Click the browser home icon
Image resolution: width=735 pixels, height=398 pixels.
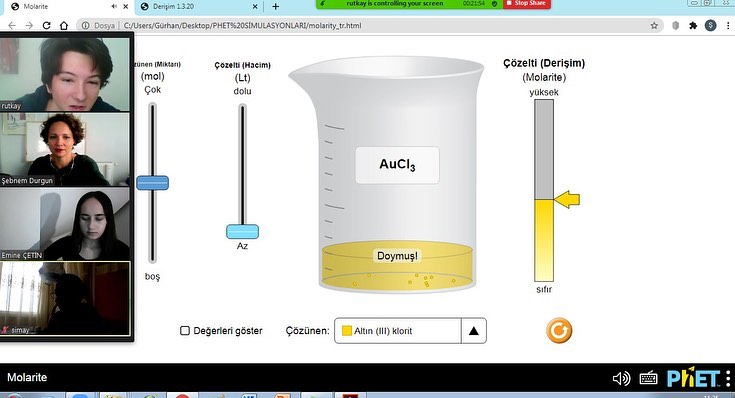point(64,25)
